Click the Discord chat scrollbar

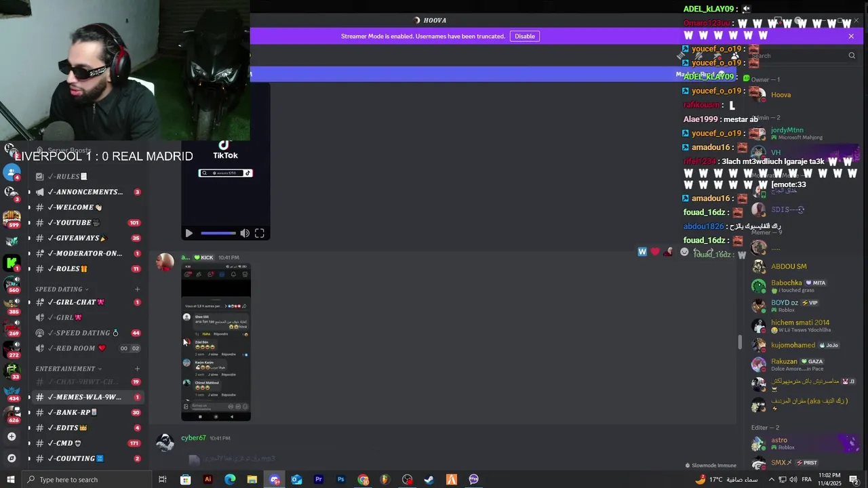[740, 342]
